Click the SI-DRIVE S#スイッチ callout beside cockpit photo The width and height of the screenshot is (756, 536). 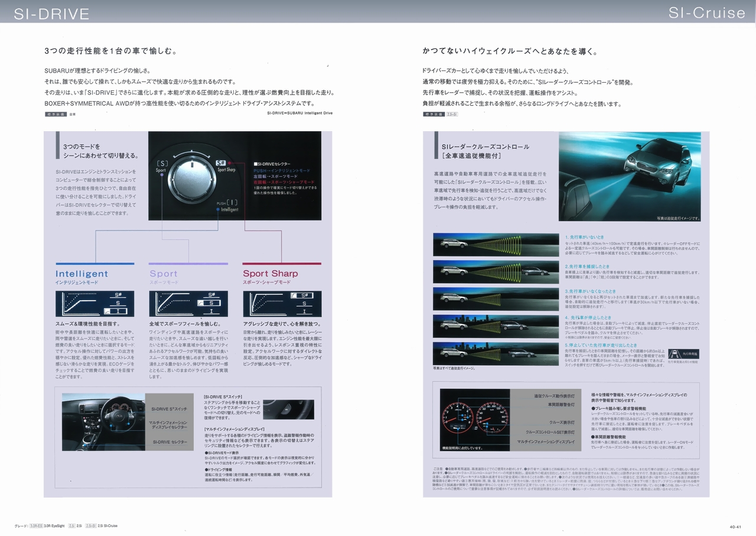coord(169,409)
